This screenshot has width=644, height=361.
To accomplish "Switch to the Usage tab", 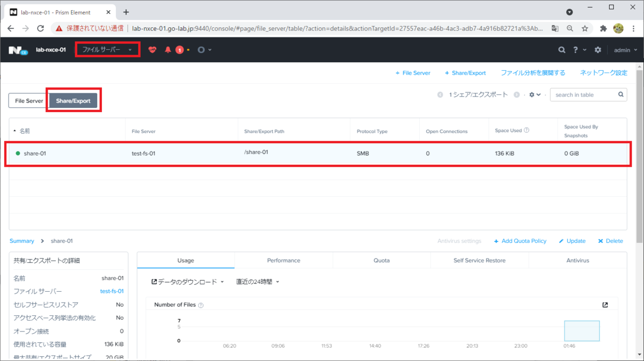I will [x=186, y=260].
